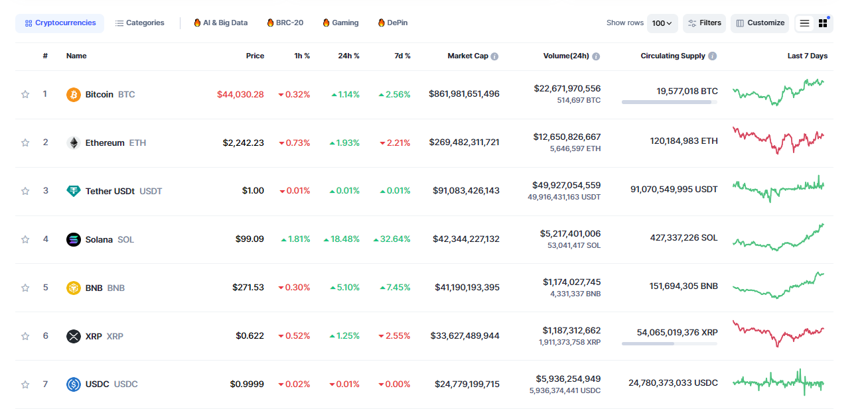This screenshot has height=409, width=868.
Task: Click the Volume(24h) info icon
Action: point(596,56)
